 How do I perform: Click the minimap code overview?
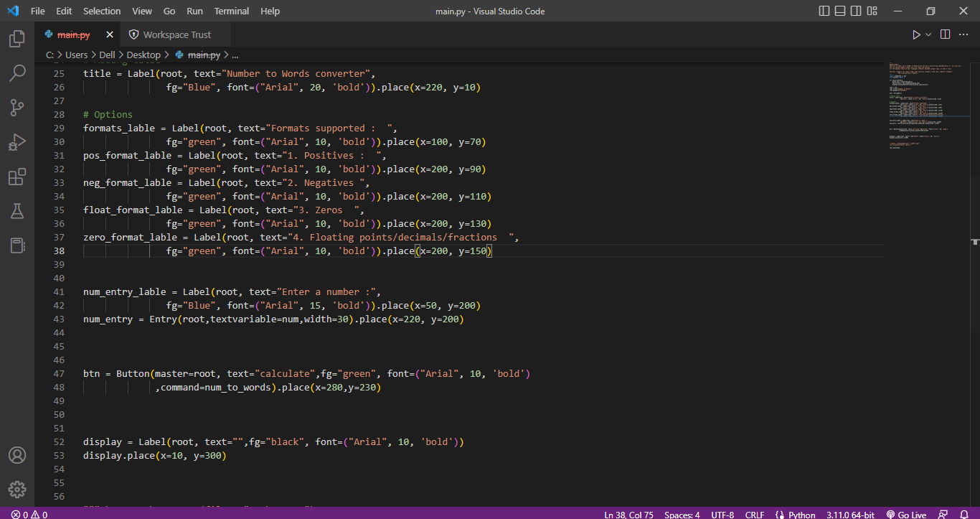coord(929,105)
